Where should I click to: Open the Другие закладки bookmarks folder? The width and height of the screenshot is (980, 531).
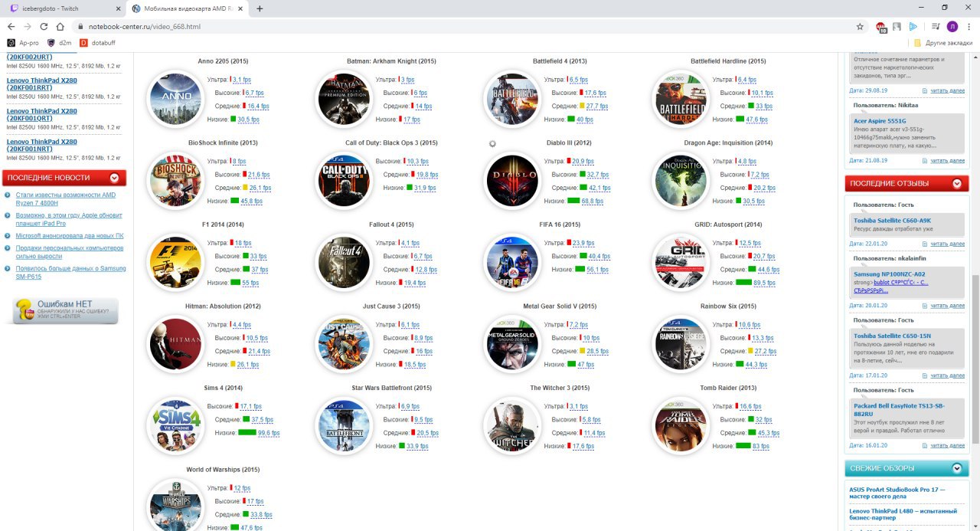point(943,43)
